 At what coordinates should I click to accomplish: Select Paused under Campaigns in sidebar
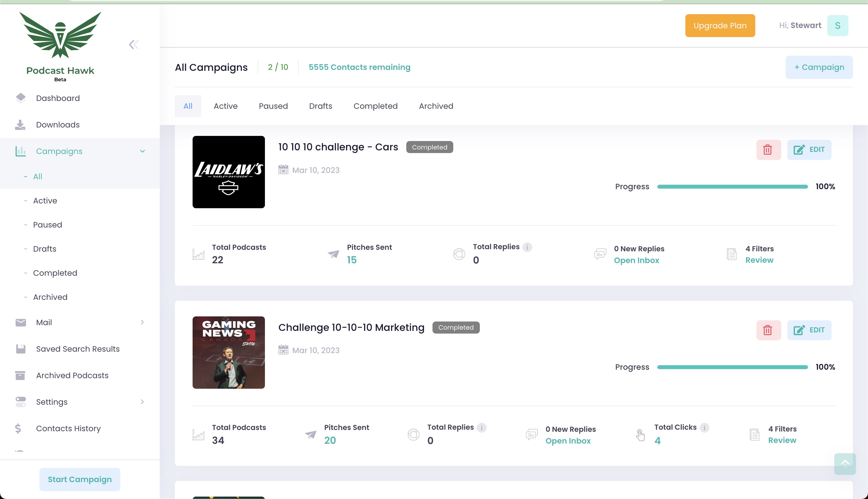pos(47,225)
